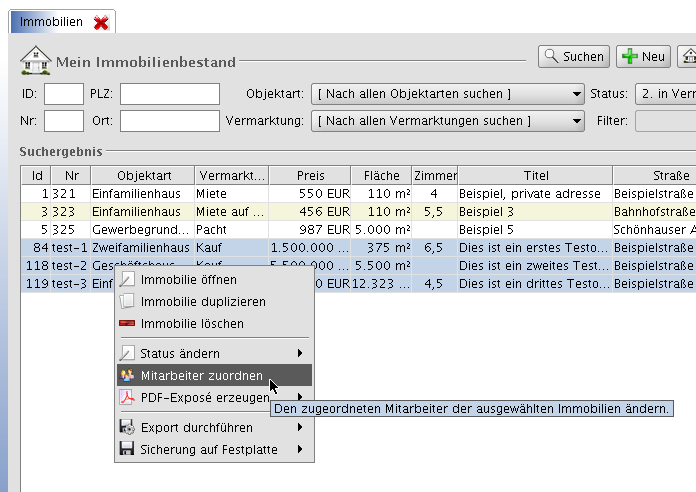The image size is (696, 492).
Task: Open the Vermarktung dropdown
Action: click(447, 121)
